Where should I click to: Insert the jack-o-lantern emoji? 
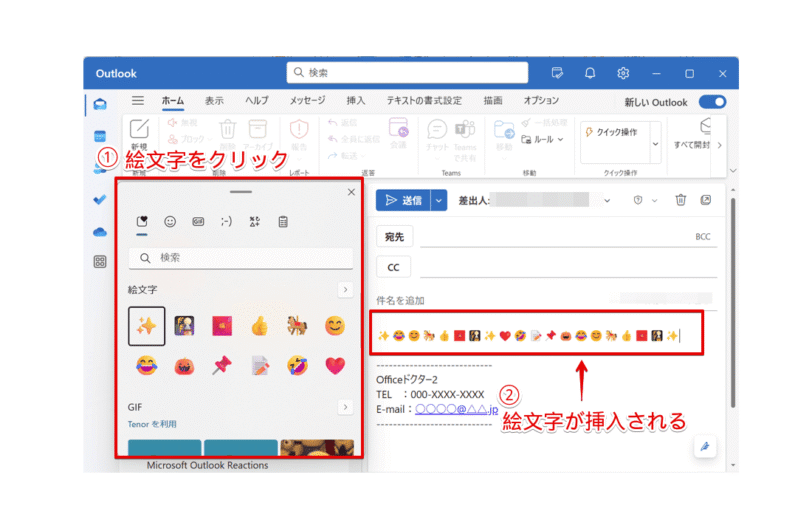(184, 366)
